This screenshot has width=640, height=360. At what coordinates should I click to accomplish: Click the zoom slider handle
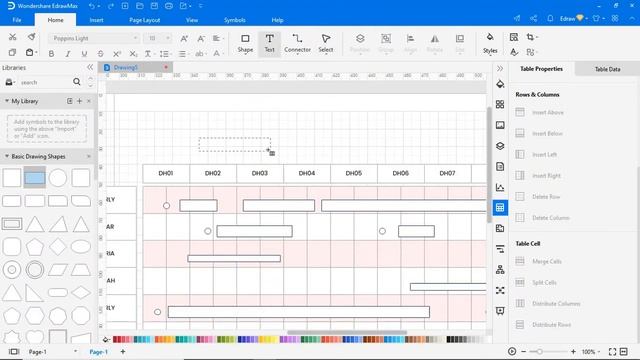click(x=540, y=351)
